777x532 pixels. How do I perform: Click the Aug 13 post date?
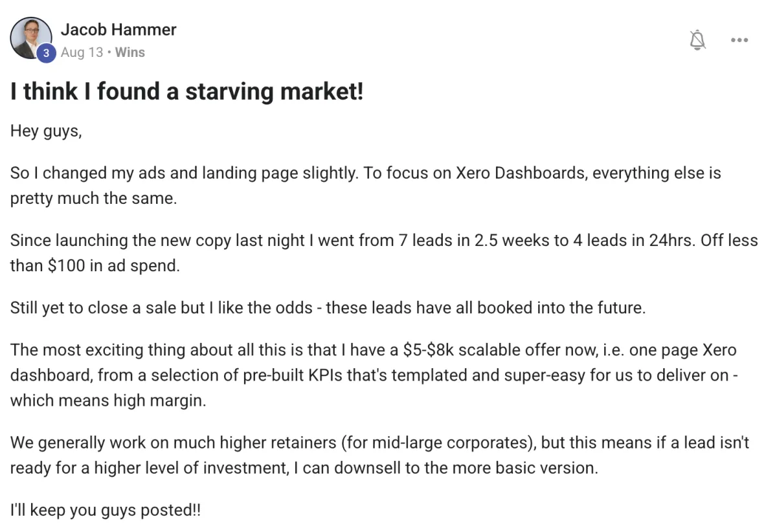tap(82, 52)
